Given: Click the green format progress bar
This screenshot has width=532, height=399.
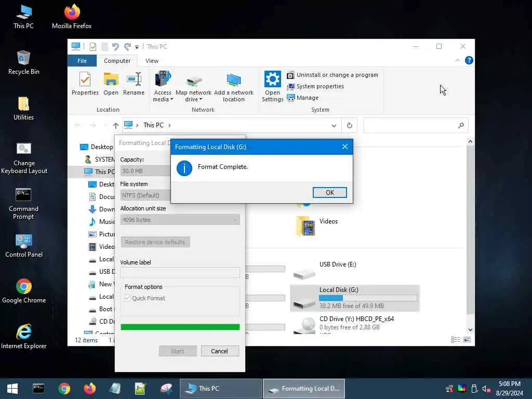Looking at the screenshot, I should [180, 327].
